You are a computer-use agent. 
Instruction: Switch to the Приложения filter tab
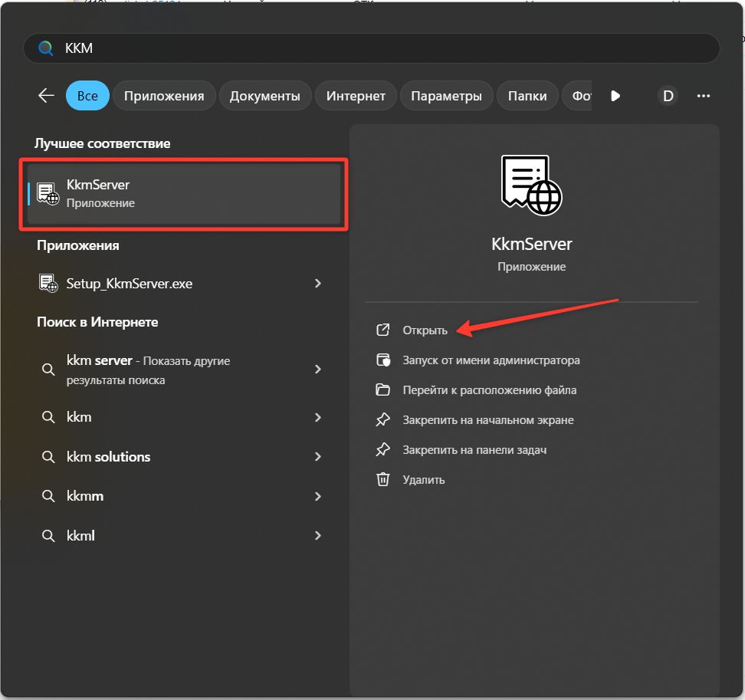(x=164, y=96)
